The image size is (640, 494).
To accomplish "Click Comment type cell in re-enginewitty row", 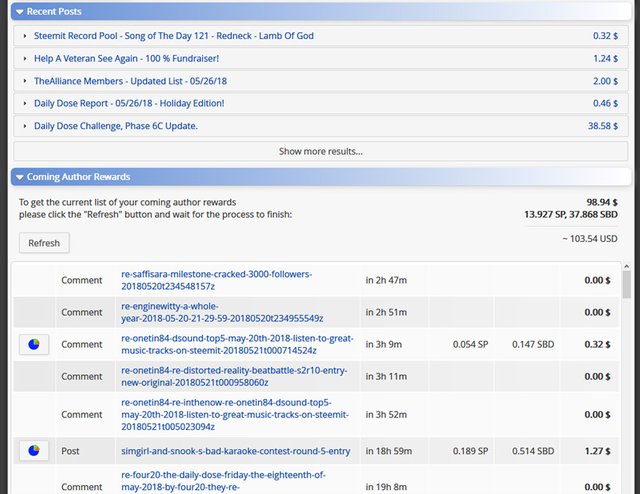I will tap(82, 312).
